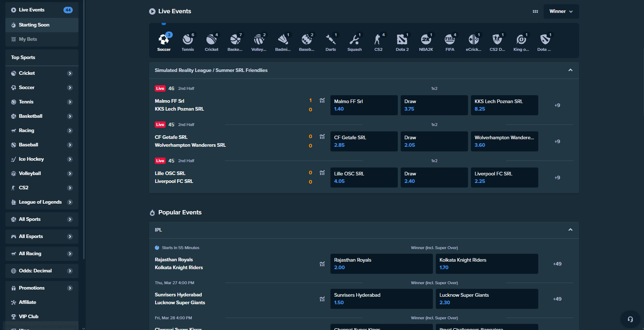The width and height of the screenshot is (644, 330).
Task: Expand Cricket in the sidebar
Action: tap(70, 73)
